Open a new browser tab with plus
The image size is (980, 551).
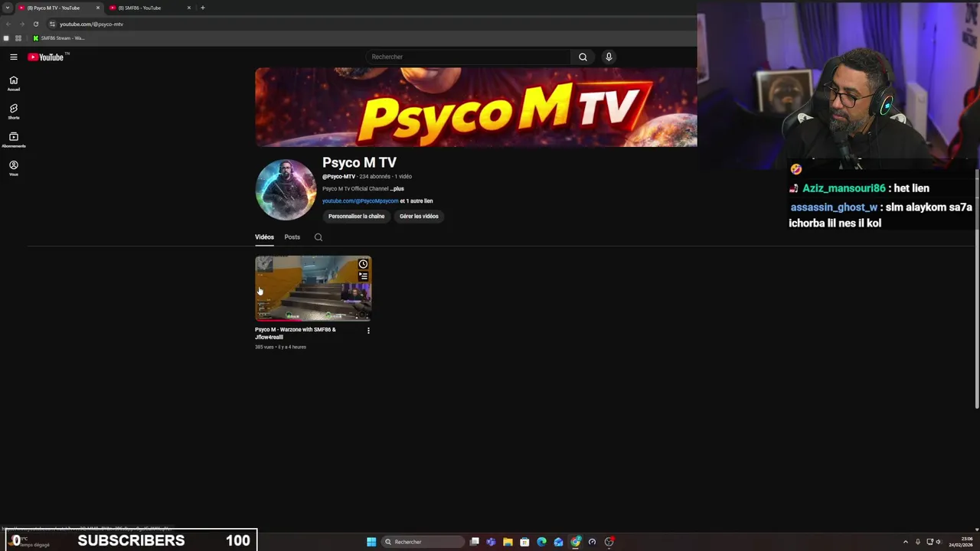pos(202,8)
